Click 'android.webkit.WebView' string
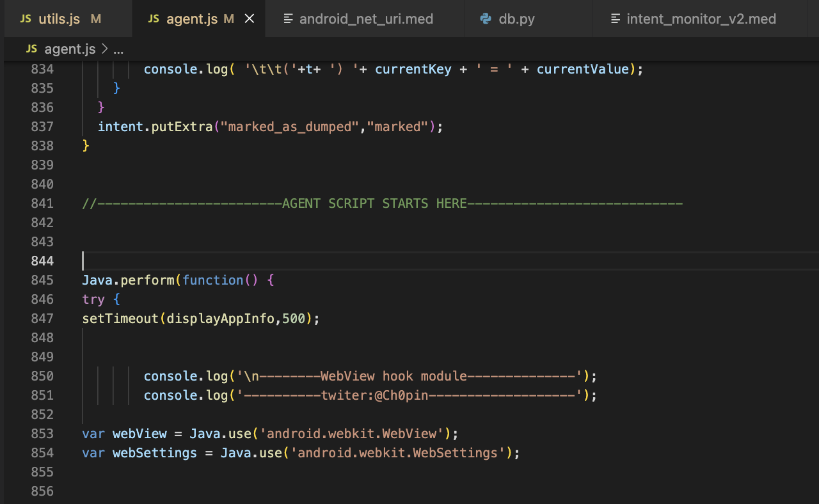 point(351,434)
